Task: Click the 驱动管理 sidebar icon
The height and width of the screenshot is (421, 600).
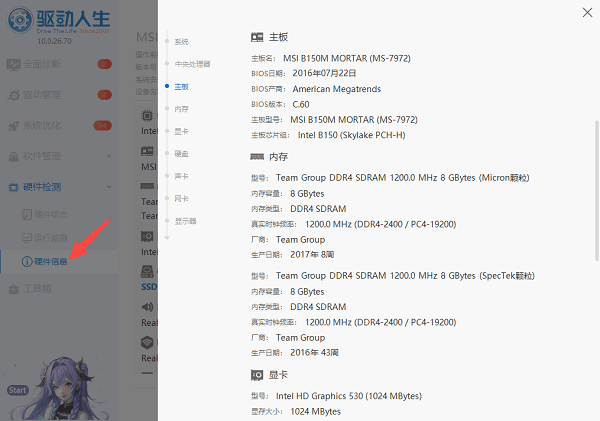Action: pyautogui.click(x=14, y=96)
